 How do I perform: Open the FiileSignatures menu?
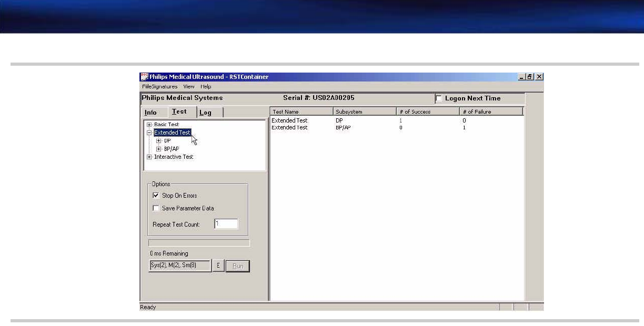(160, 87)
